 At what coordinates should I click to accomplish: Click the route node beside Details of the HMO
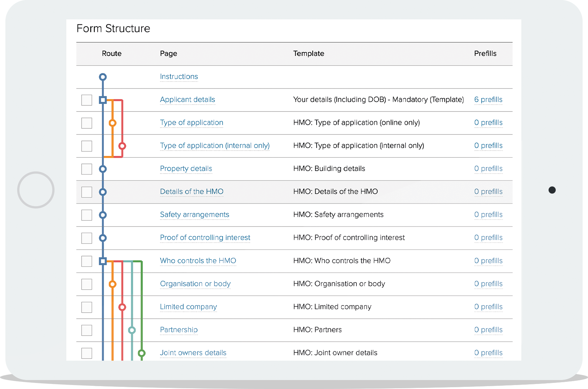coord(103,192)
